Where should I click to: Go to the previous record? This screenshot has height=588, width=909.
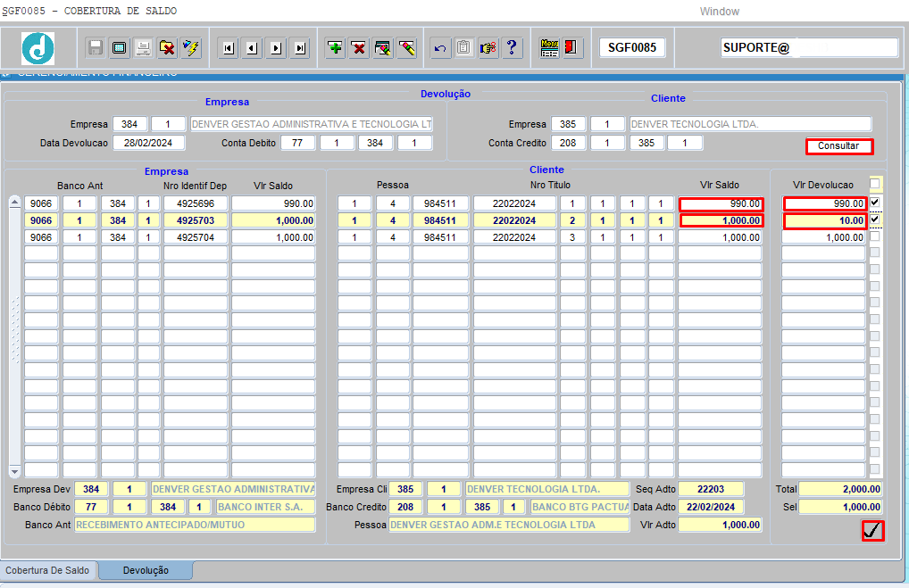tap(252, 48)
